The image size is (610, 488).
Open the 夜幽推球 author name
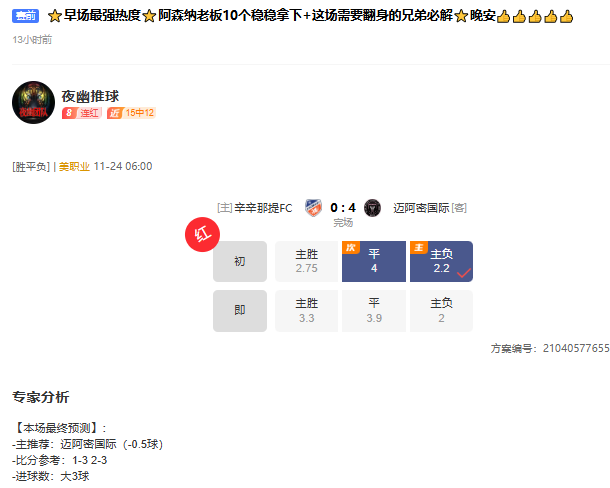coord(90,96)
